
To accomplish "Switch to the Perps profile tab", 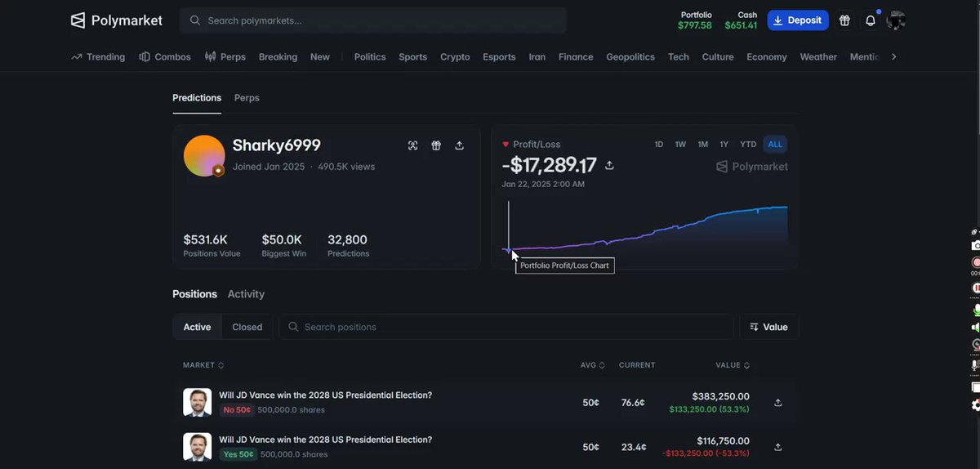I will point(247,98).
